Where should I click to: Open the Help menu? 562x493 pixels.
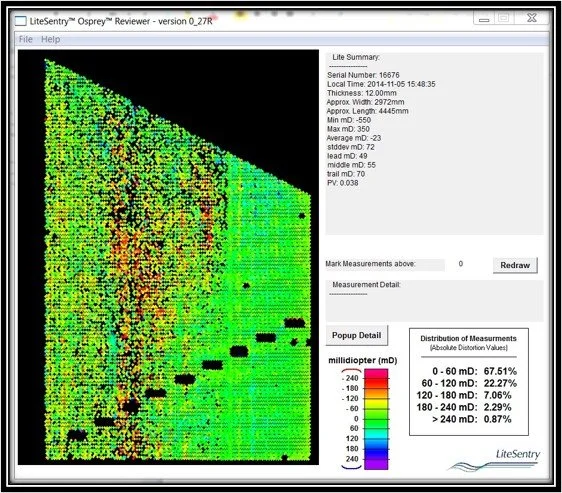point(51,39)
